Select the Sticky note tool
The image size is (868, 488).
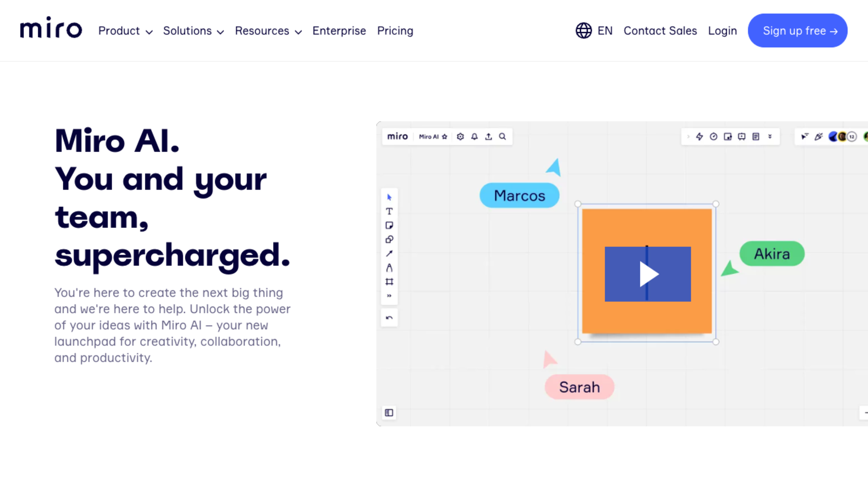(x=389, y=225)
